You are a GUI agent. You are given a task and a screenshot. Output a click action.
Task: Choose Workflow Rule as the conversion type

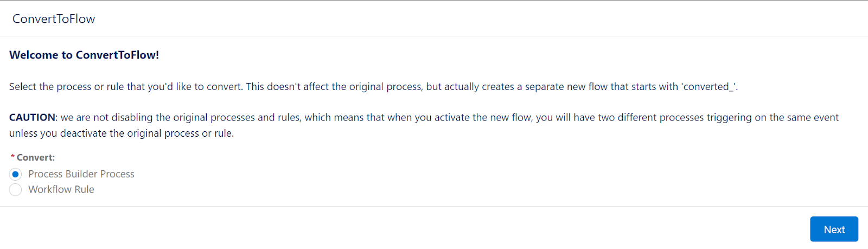coord(15,189)
